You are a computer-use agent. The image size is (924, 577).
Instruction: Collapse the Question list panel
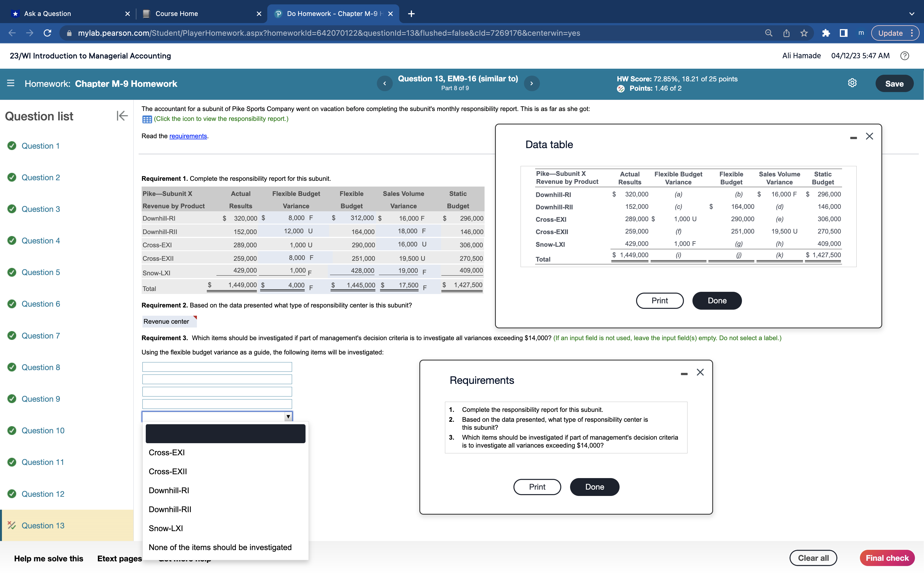(x=122, y=116)
